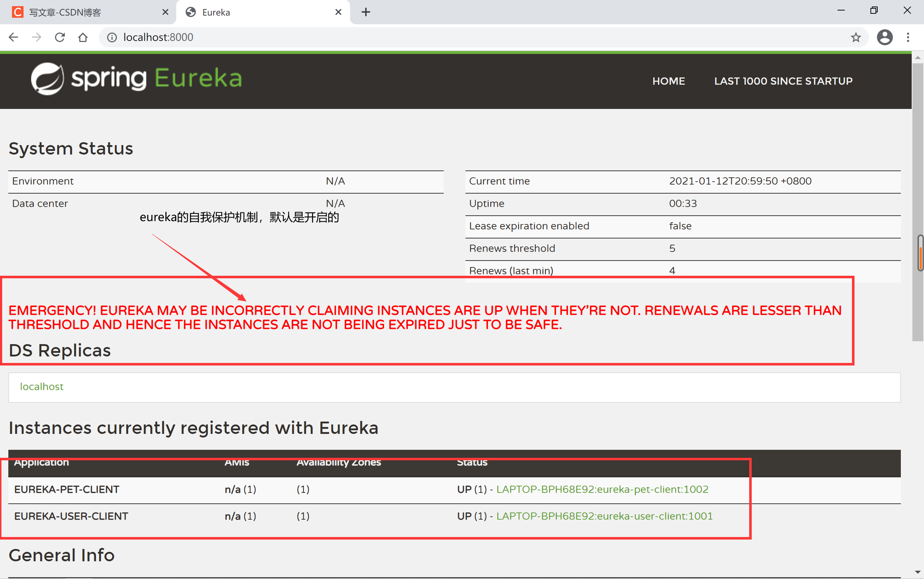This screenshot has height=579, width=924.
Task: Open the eureka-pet-client:1002 instance link
Action: point(602,489)
